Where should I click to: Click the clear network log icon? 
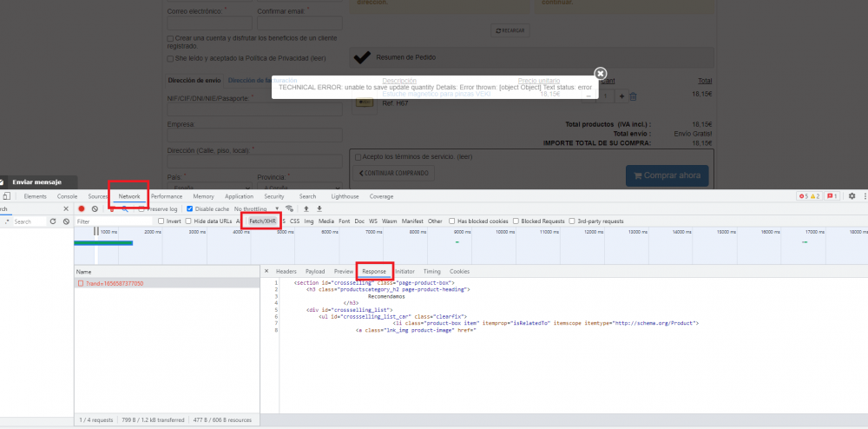pyautogui.click(x=95, y=209)
